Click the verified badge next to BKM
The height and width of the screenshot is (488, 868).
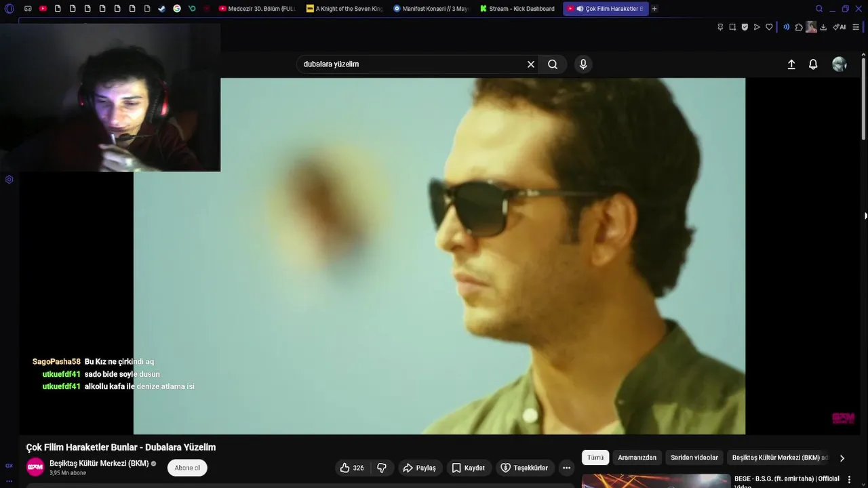click(153, 464)
